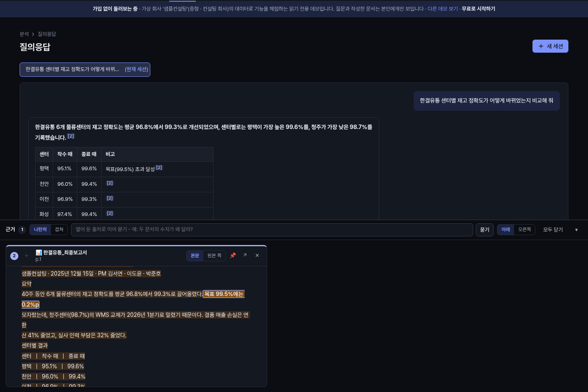
Task: Dock the evidence panel 아래
Action: [506, 230]
